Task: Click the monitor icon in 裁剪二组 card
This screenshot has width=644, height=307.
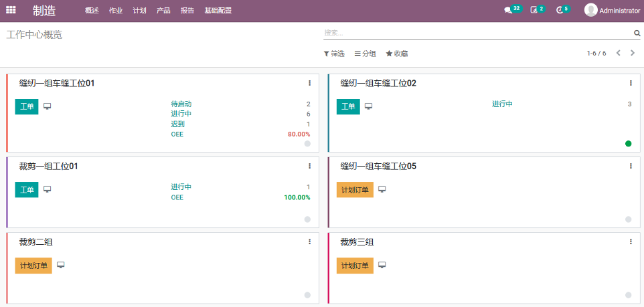Action: pyautogui.click(x=61, y=266)
